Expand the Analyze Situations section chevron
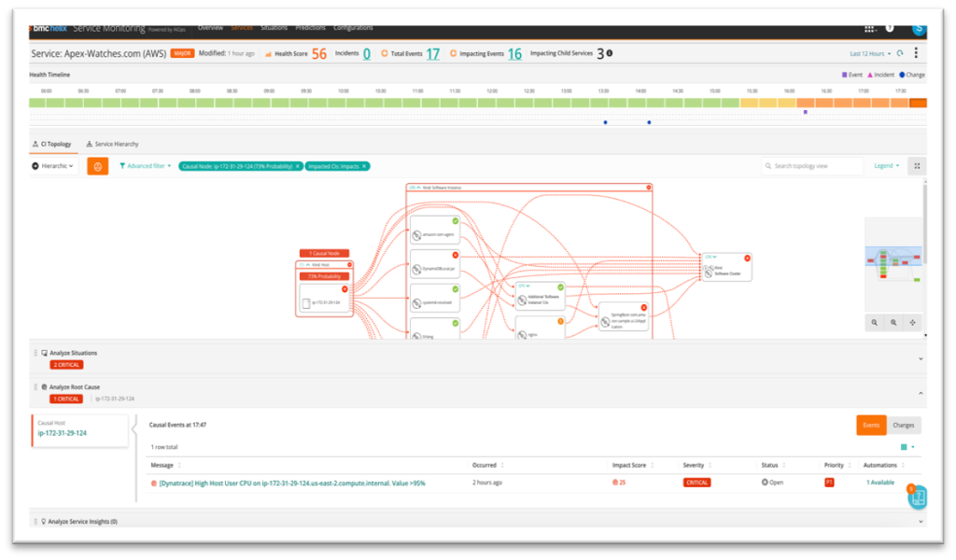The height and width of the screenshot is (560, 956). 921,359
